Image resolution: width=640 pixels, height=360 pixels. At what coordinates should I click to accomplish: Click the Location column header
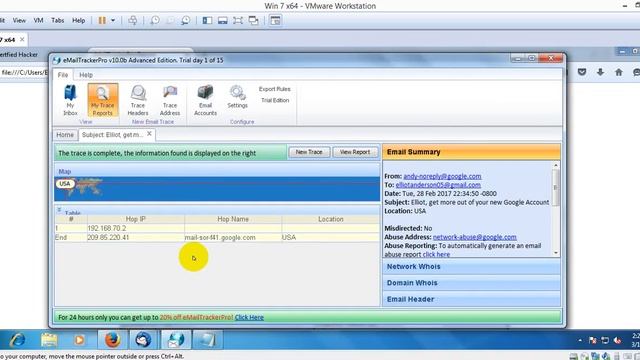(x=331, y=219)
